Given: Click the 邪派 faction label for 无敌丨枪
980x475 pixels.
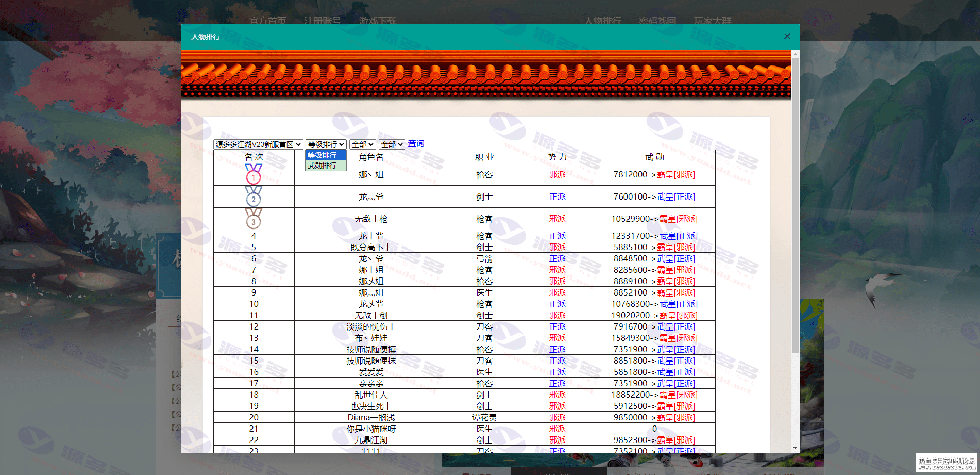Looking at the screenshot, I should 557,219.
